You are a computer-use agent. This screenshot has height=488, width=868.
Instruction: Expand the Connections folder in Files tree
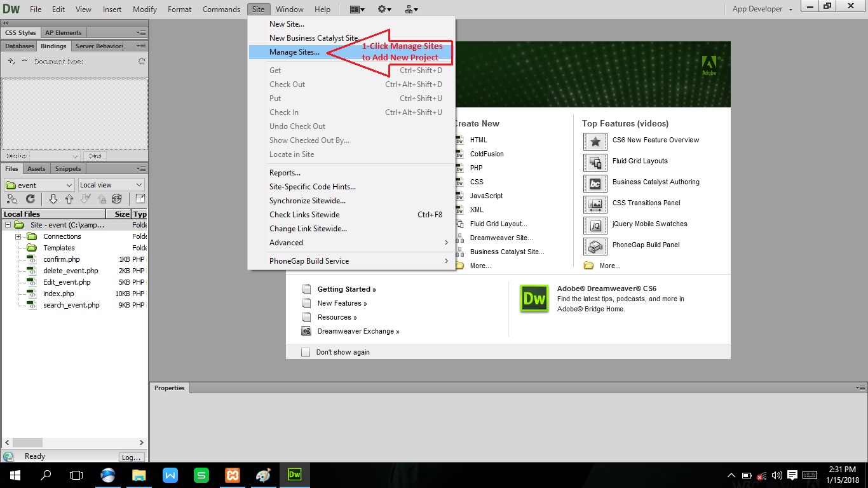(x=18, y=236)
